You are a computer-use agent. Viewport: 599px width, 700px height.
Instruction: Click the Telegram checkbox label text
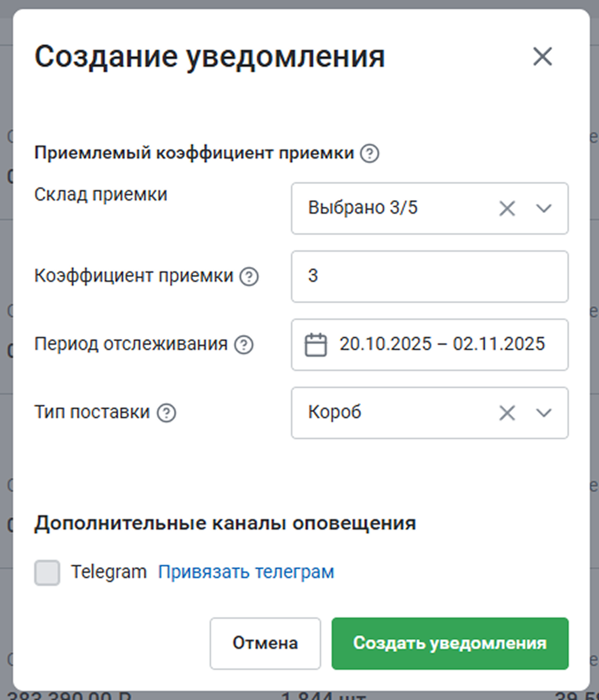point(109,572)
